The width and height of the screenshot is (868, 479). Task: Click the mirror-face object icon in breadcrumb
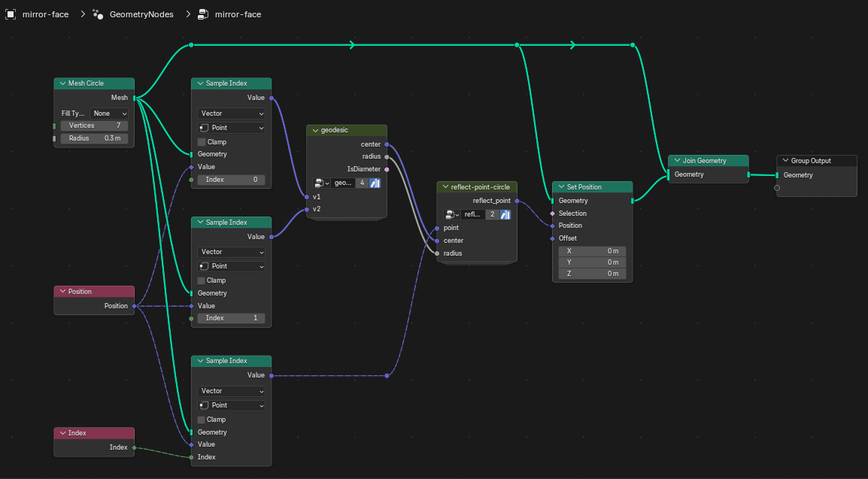[11, 14]
